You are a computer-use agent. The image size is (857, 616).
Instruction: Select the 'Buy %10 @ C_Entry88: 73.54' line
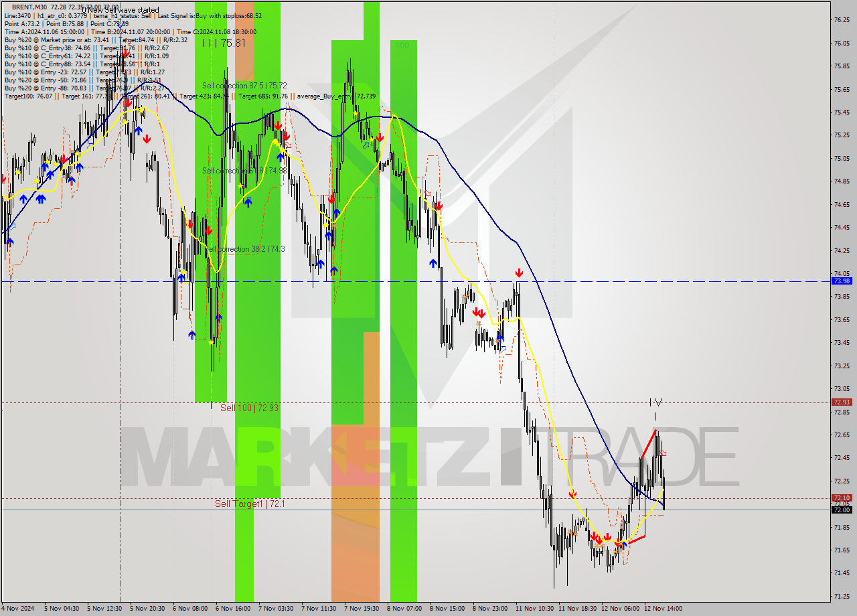82,64
